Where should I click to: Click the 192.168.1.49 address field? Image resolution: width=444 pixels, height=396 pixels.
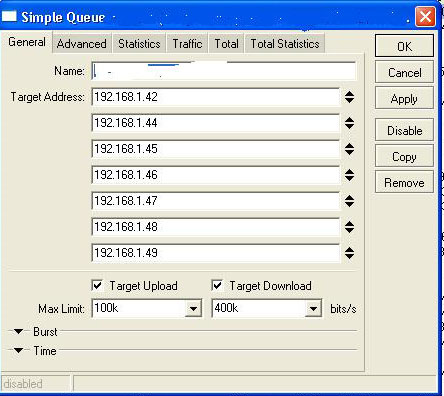pos(216,253)
